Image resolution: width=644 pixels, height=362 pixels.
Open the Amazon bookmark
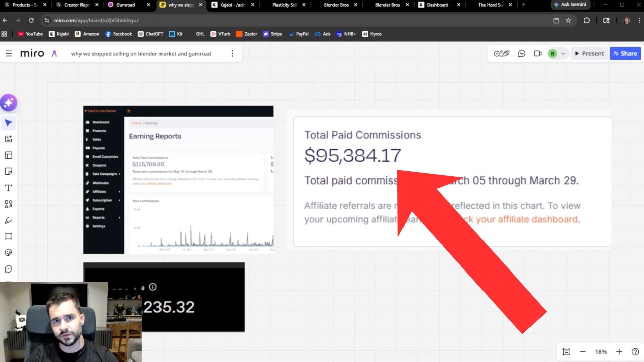87,34
